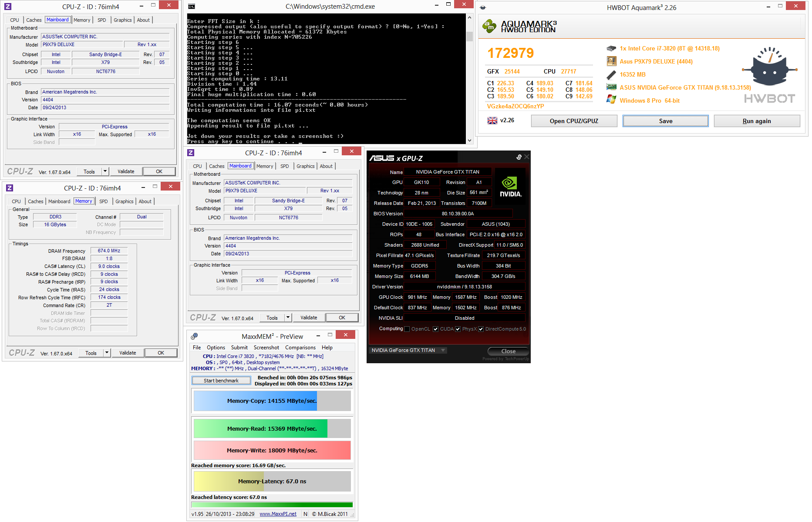Click the MaxxMEM title bar app icon
812x522 pixels.
[x=194, y=336]
